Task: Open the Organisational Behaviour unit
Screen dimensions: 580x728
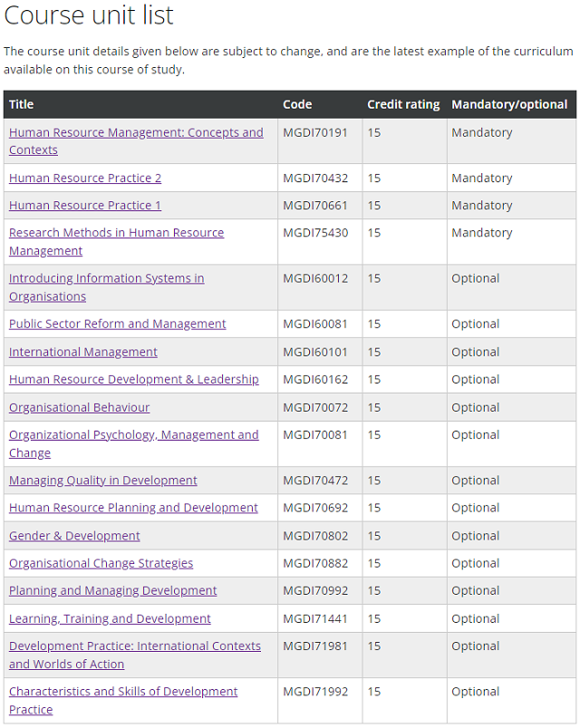Action: click(80, 407)
